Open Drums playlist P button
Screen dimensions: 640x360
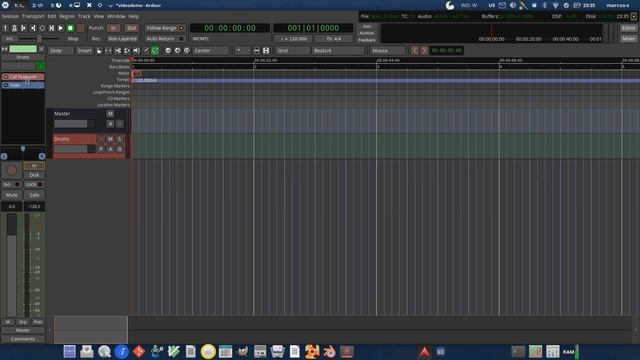[101, 149]
